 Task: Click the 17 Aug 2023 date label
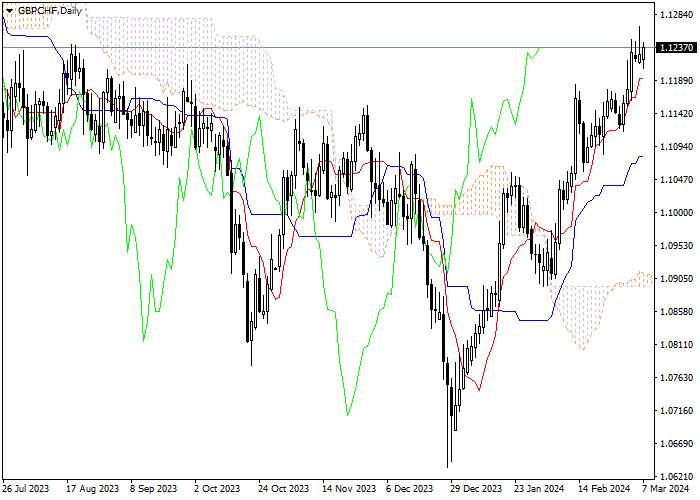93,489
